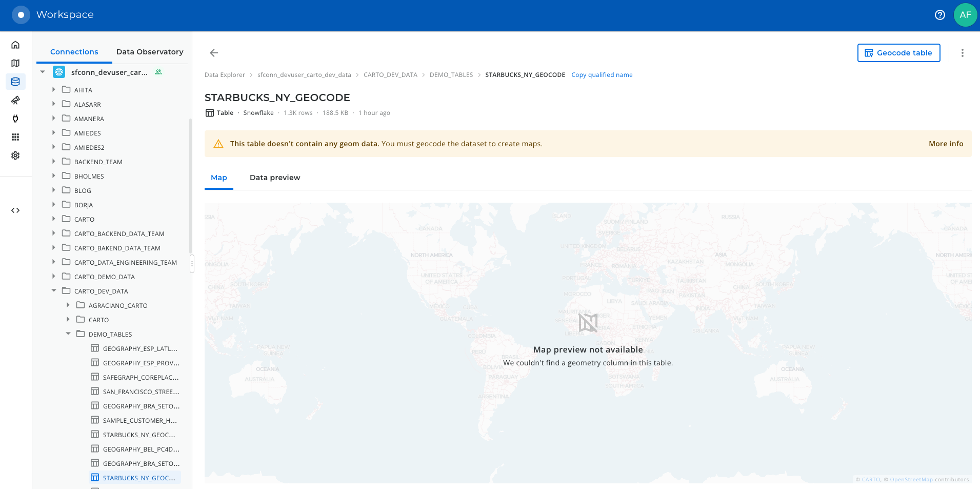Open CARTO_DEV_DATA breadcrumb link

pyautogui.click(x=390, y=75)
